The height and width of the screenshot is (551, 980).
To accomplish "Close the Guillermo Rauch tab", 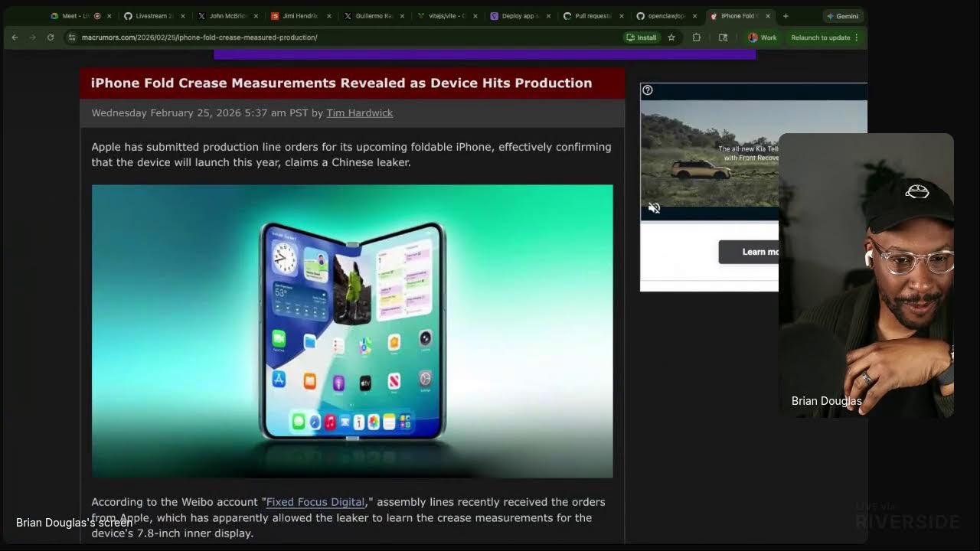I will point(402,16).
